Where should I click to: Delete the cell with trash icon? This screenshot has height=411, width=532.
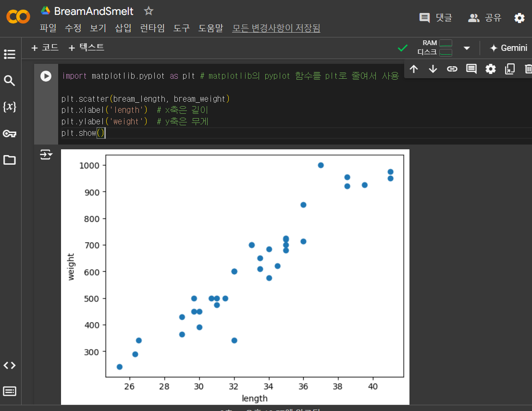pyautogui.click(x=528, y=69)
